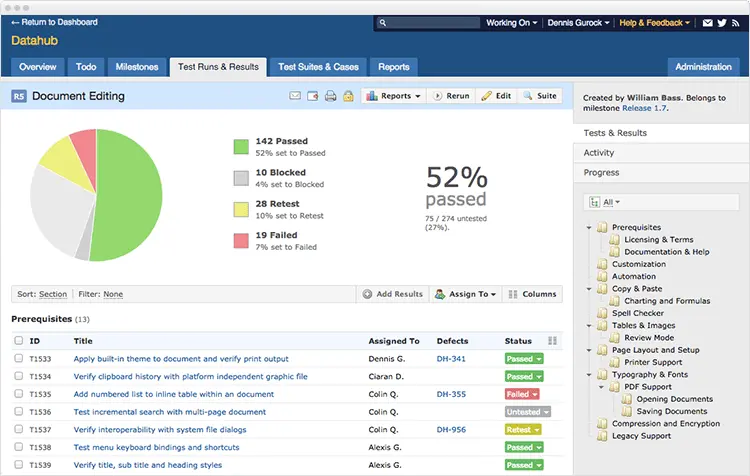Tick the select-all checkbox in the table header

coord(19,341)
